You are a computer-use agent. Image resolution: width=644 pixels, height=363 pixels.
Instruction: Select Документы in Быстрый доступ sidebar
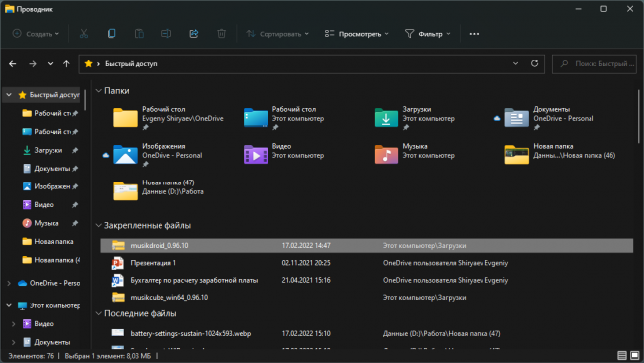pos(53,169)
